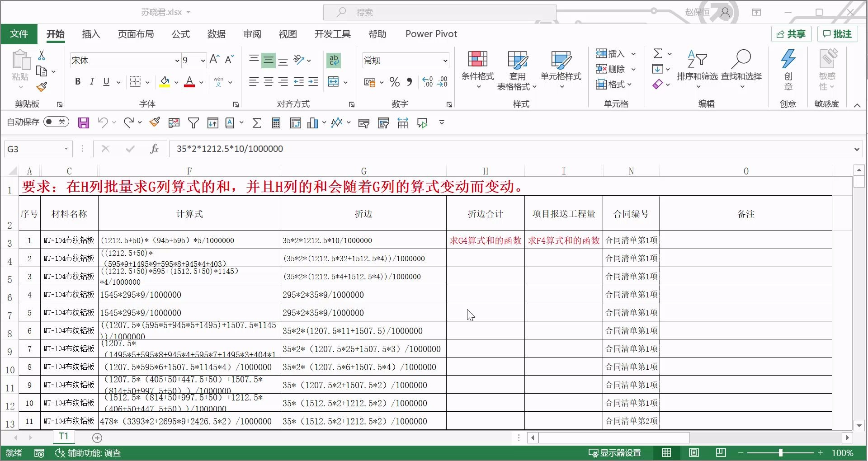Viewport: 868px width, 461px height.
Task: Click the Redo arrow
Action: point(128,122)
